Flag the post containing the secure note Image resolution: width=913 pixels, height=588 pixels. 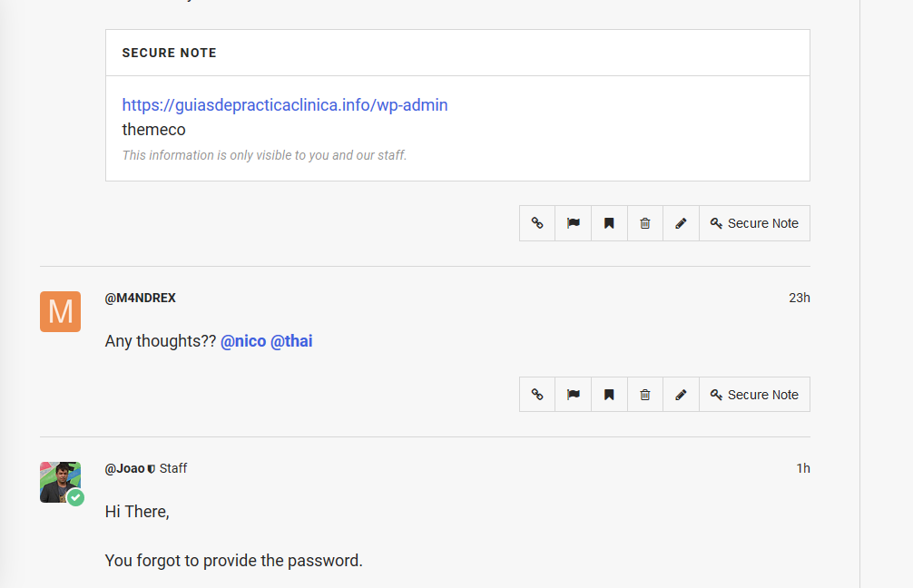(x=574, y=223)
